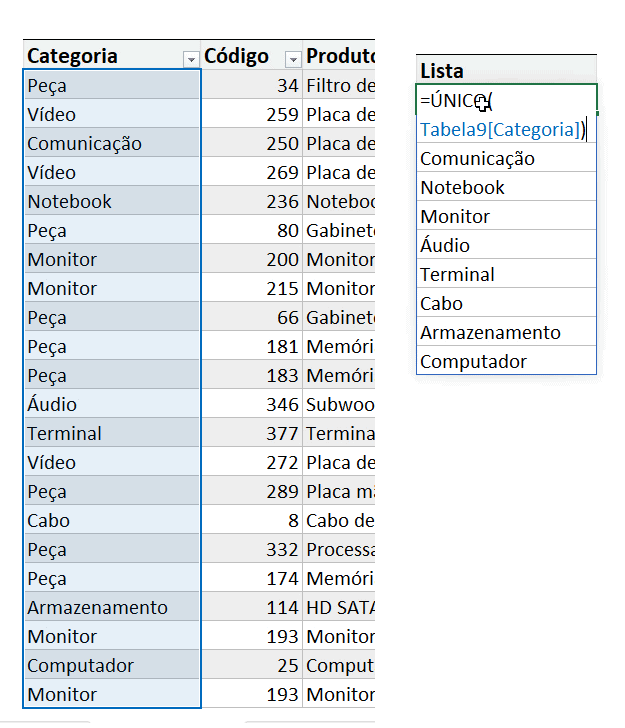Viewport: 625px width, 728px height.
Task: Select the Computador cell in Lista
Action: 506,361
